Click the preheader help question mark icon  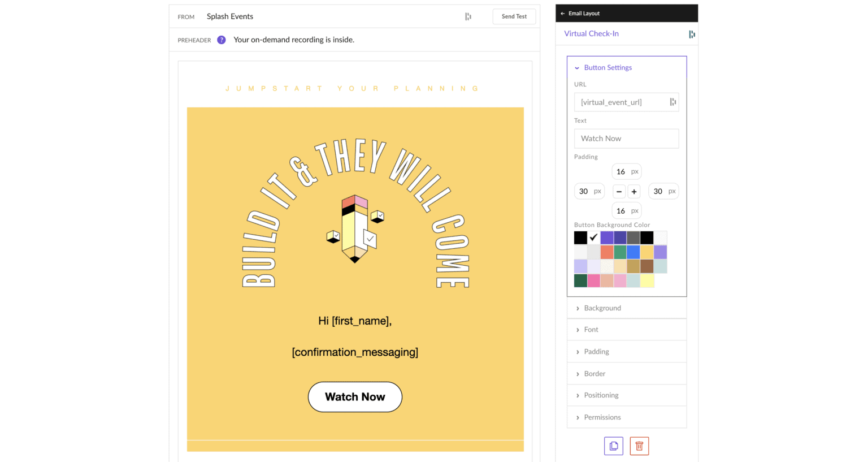point(222,40)
